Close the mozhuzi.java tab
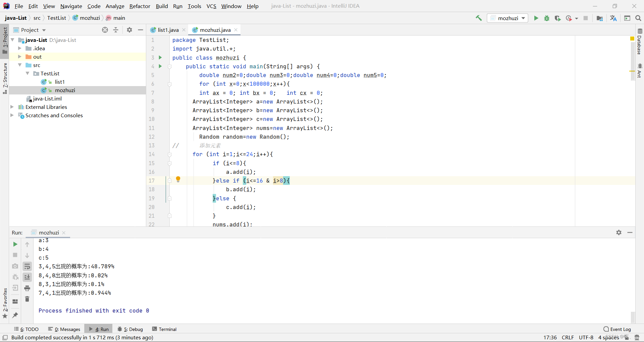Viewport: 644px width, 342px height. (x=236, y=30)
